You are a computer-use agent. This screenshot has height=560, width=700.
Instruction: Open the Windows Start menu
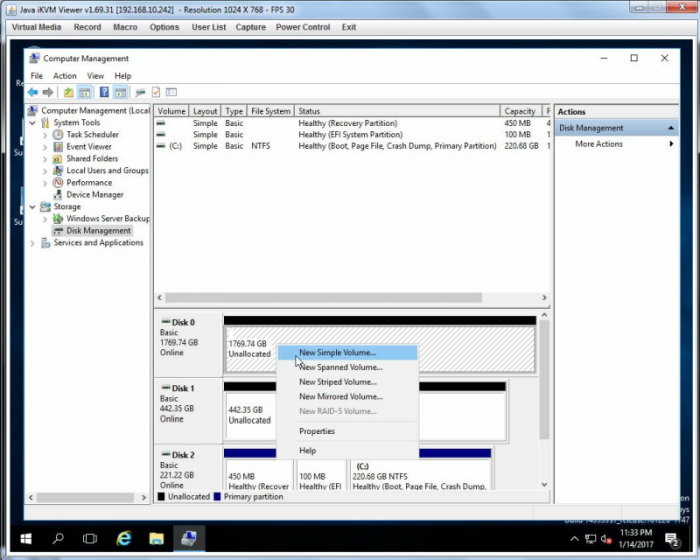(x=26, y=539)
